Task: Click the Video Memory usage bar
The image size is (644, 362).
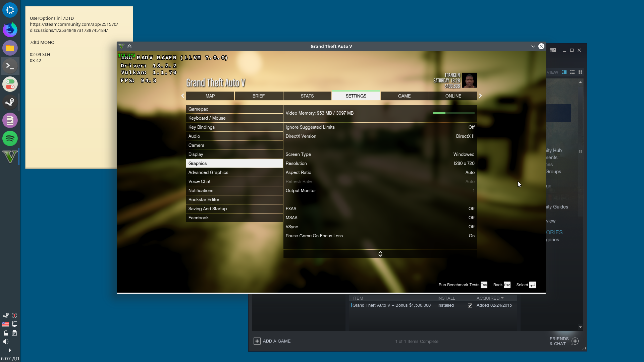Action: pos(453,113)
